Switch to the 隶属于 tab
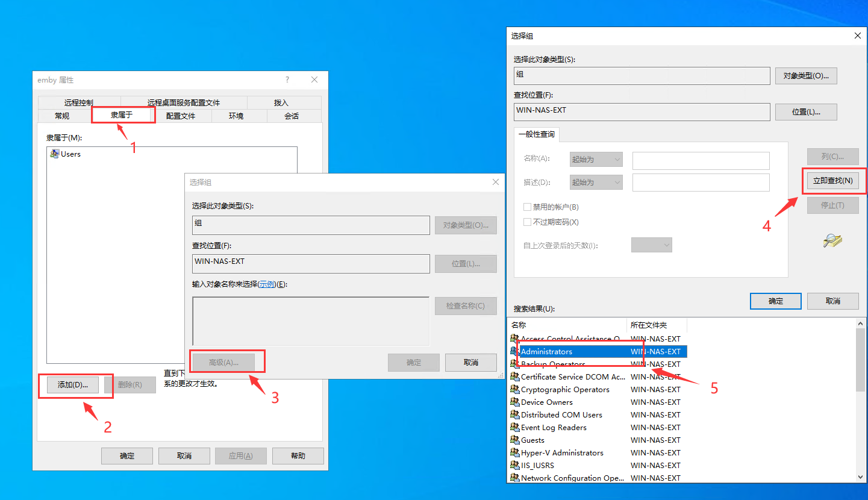Viewport: 868px width, 500px height. 122,114
